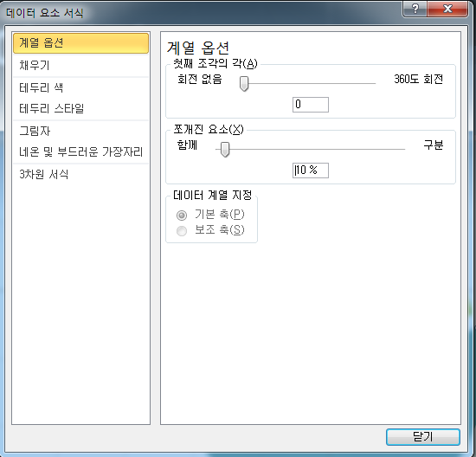Switch to the 채우기 section

click(x=80, y=65)
